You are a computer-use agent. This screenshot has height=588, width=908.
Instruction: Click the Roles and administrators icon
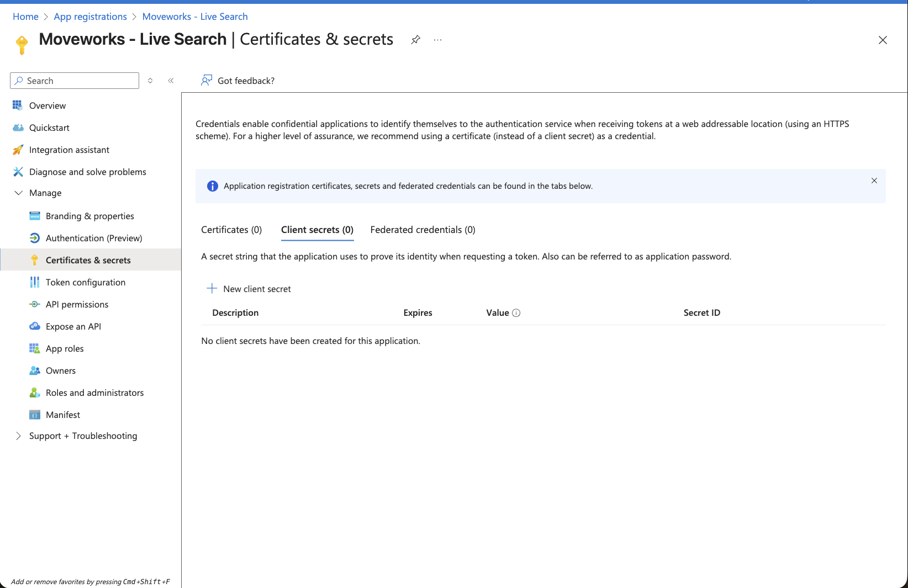34,393
